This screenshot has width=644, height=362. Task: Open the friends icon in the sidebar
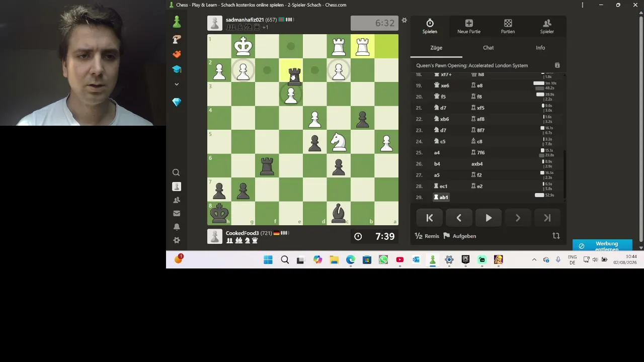coord(176,200)
